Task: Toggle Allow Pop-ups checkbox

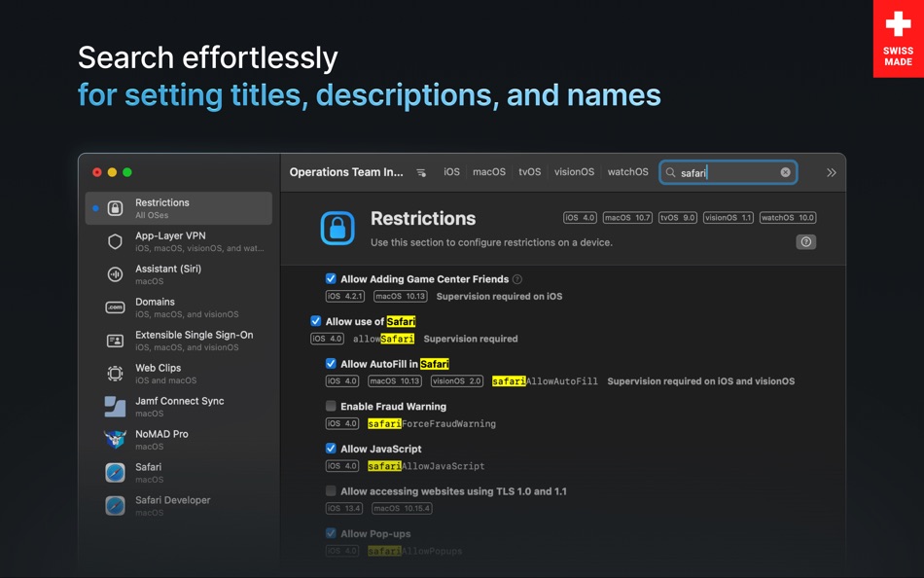Action: pyautogui.click(x=331, y=533)
